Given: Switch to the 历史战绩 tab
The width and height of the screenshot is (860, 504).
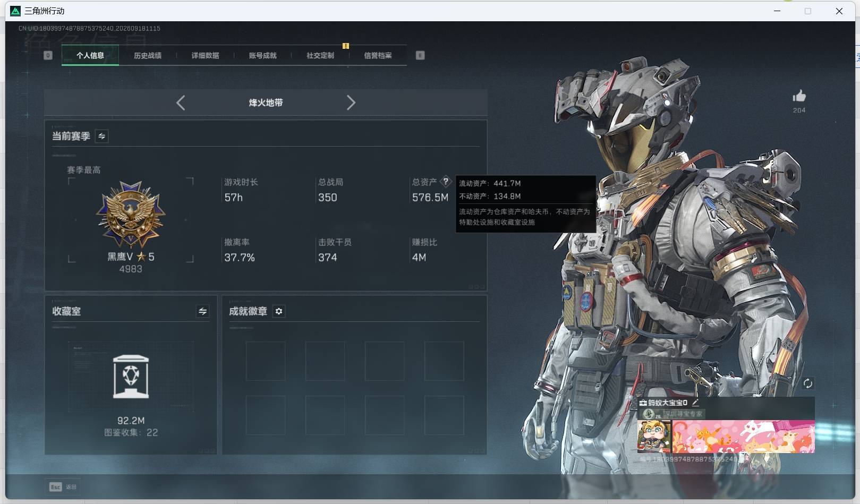Looking at the screenshot, I should click(x=148, y=55).
